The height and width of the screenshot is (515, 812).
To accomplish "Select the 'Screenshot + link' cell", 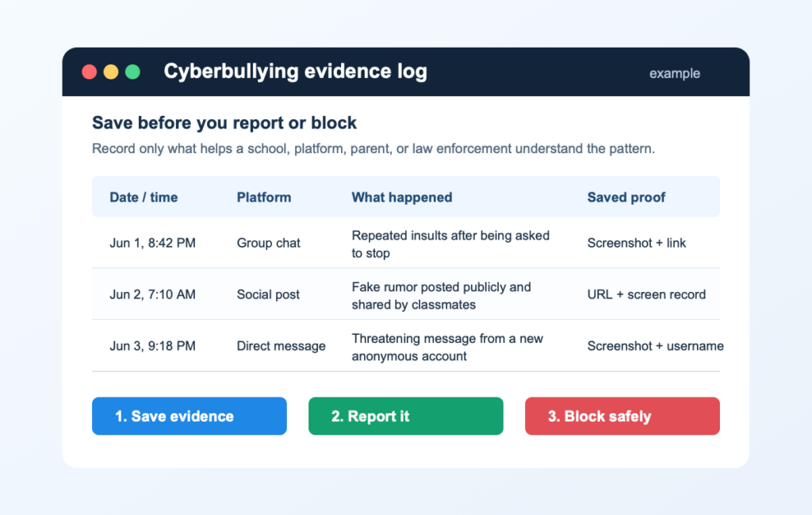I will (x=637, y=243).
